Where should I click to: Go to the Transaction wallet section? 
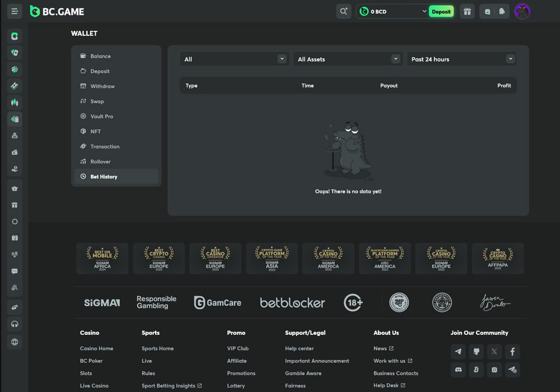tap(105, 147)
